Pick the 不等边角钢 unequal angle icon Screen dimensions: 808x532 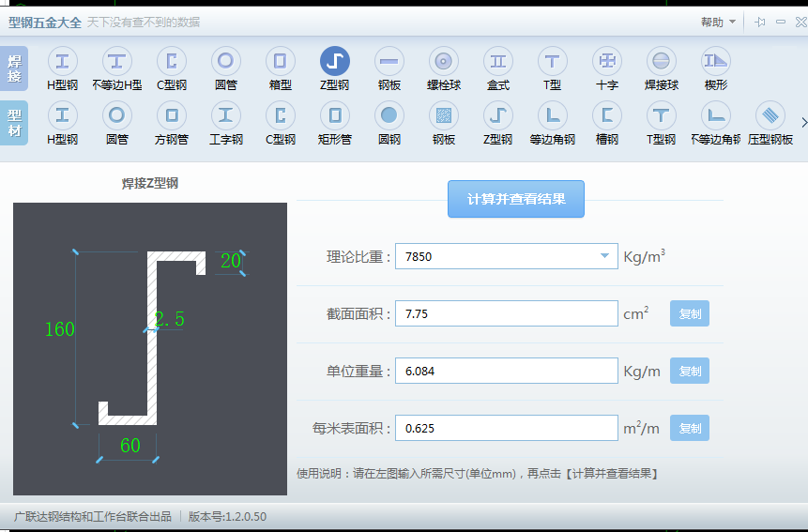click(x=716, y=115)
